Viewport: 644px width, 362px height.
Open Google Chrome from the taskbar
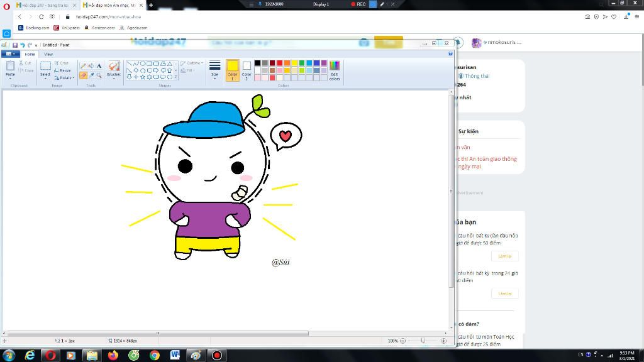(155, 355)
